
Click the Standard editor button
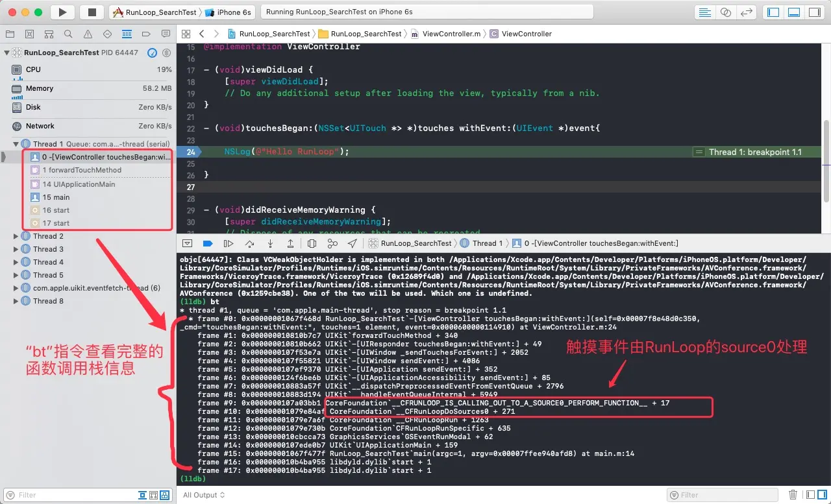(x=704, y=12)
